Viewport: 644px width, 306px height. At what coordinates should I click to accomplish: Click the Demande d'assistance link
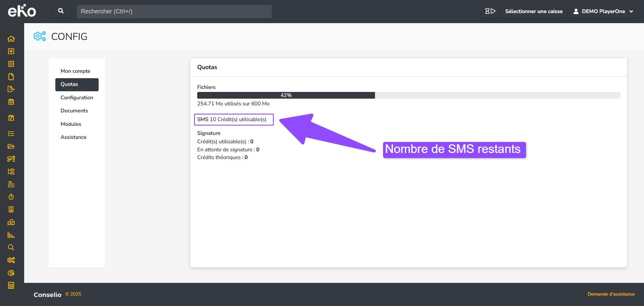(611, 294)
